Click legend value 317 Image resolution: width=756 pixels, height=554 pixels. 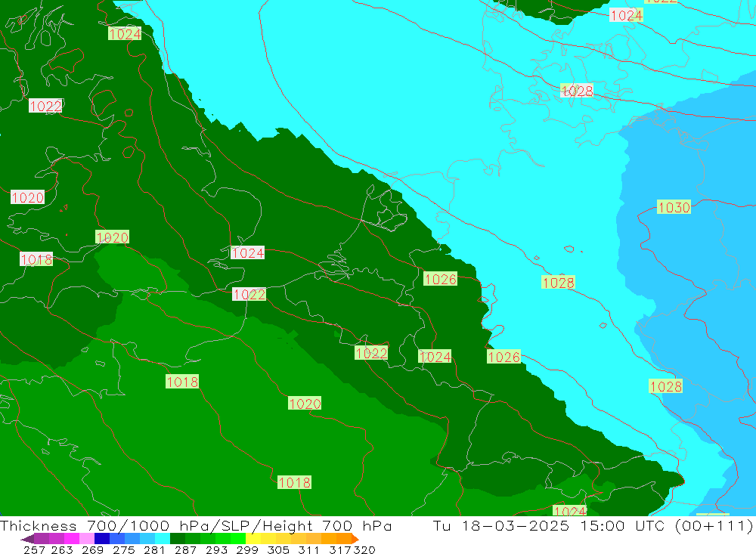pyautogui.click(x=340, y=549)
